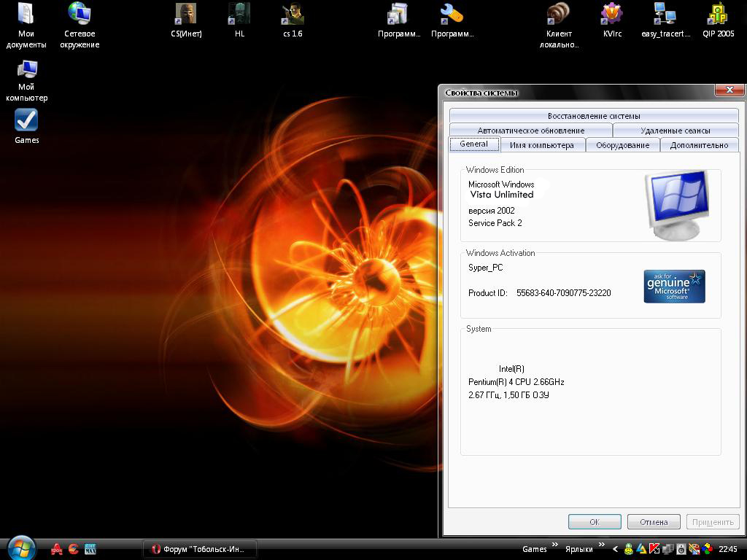Show hidden tray icons arrow
747x560 pixels.
pos(616,549)
